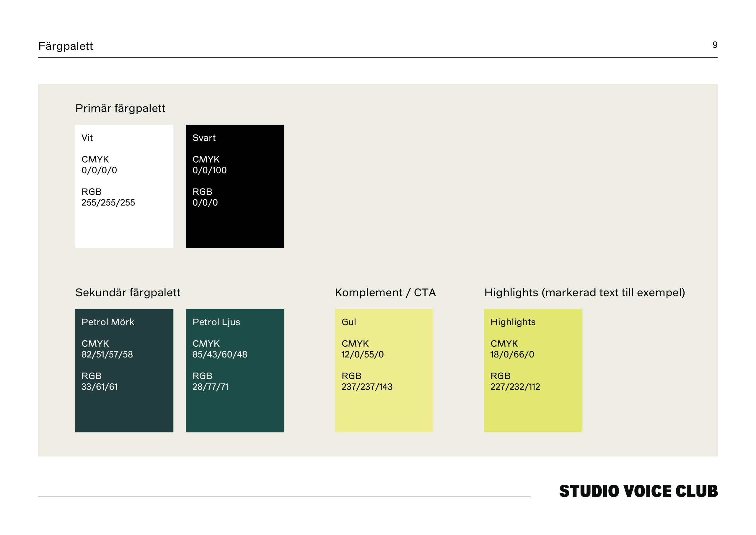Click the 'Gul' swatch name label
756x535 pixels.
tap(349, 322)
